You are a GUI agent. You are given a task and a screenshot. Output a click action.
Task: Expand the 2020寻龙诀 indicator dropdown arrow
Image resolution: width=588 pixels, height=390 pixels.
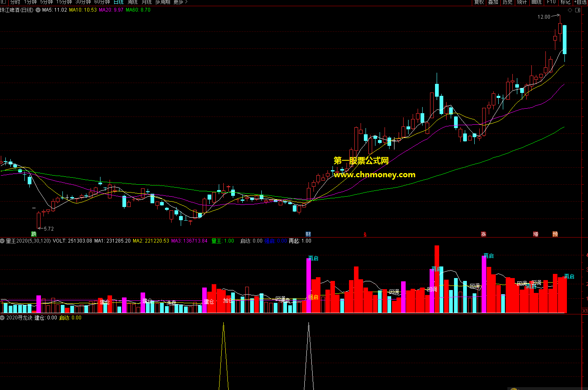[x=2, y=318]
